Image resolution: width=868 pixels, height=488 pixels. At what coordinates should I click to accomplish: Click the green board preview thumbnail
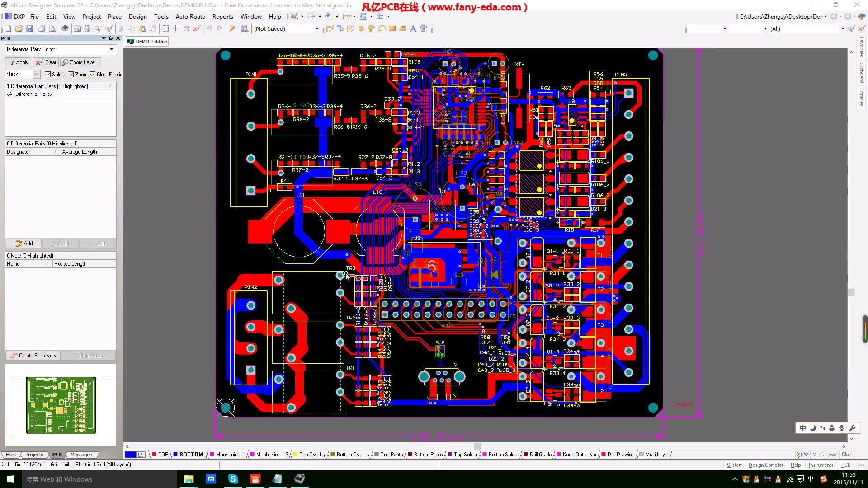[x=61, y=404]
